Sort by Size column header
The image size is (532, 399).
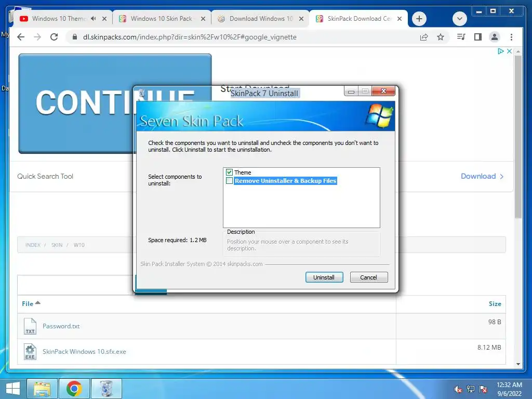point(495,304)
